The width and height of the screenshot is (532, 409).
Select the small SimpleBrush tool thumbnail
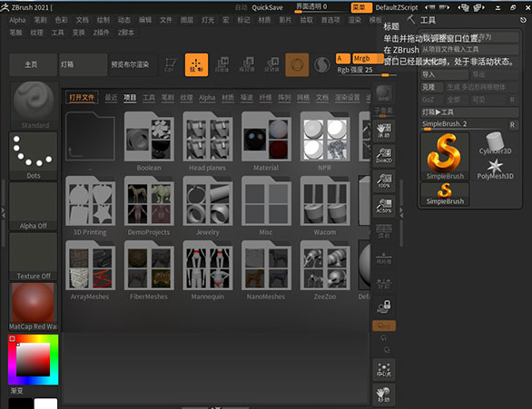[445, 194]
